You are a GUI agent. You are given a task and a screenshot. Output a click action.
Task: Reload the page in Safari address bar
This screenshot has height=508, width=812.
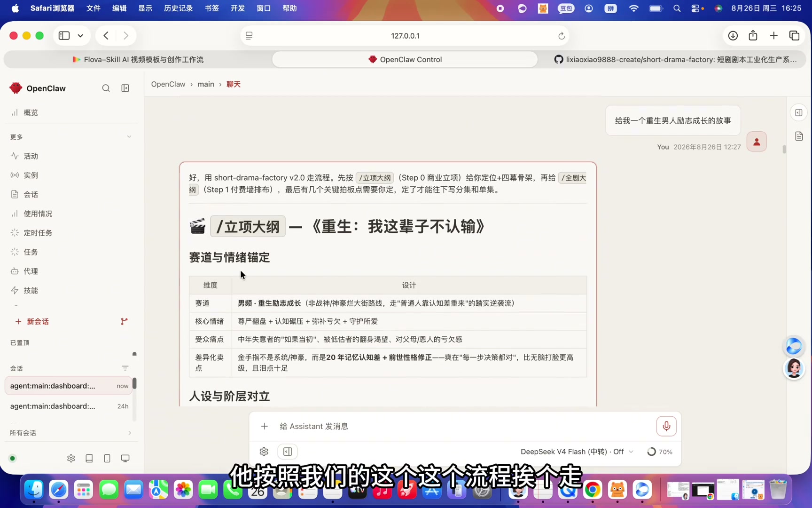[561, 36]
